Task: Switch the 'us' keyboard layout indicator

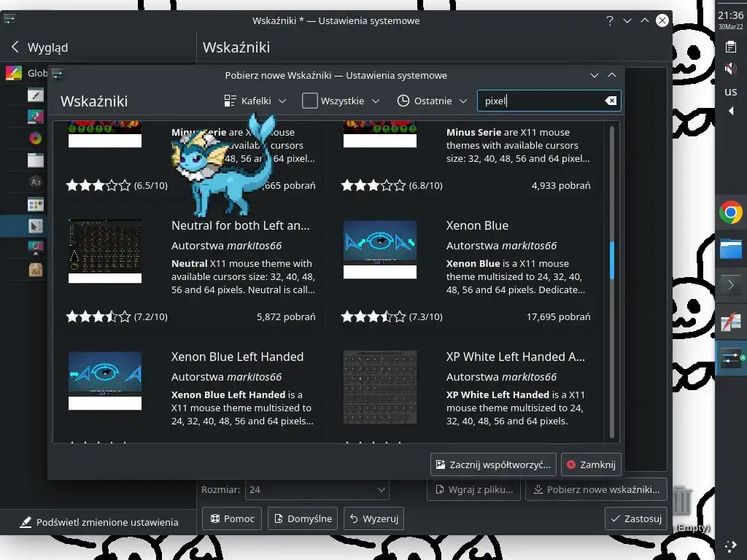Action: (731, 91)
